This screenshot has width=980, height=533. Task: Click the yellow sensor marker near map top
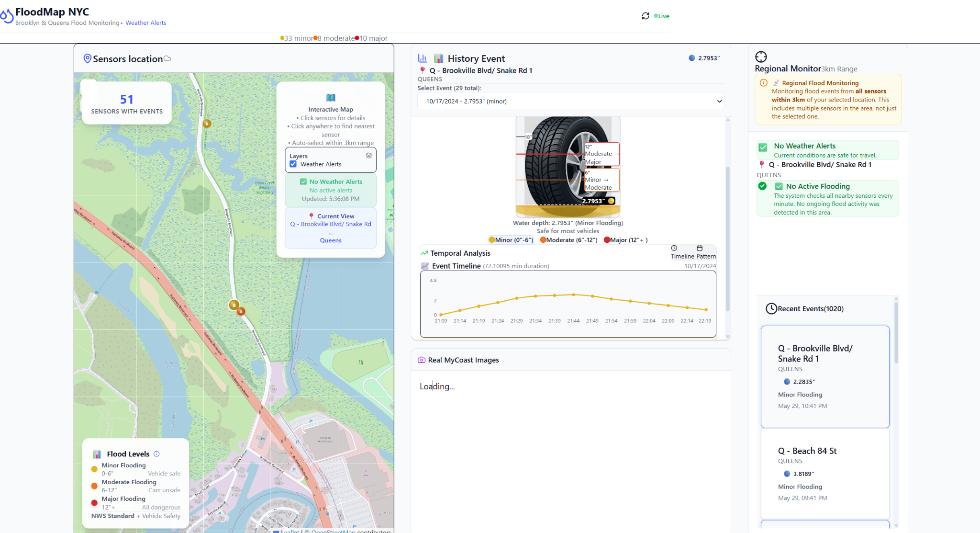(207, 124)
